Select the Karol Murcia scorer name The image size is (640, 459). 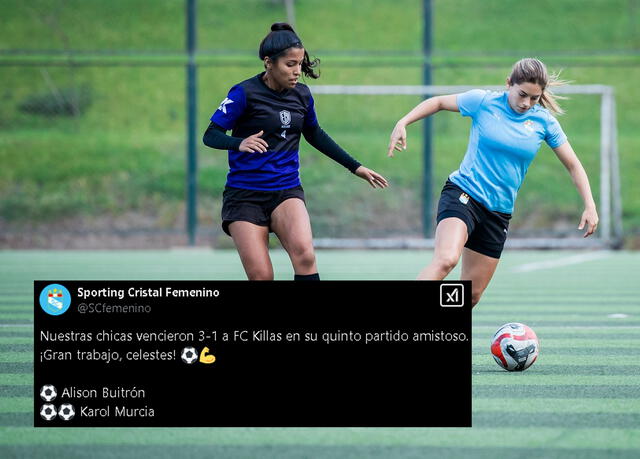click(x=117, y=412)
